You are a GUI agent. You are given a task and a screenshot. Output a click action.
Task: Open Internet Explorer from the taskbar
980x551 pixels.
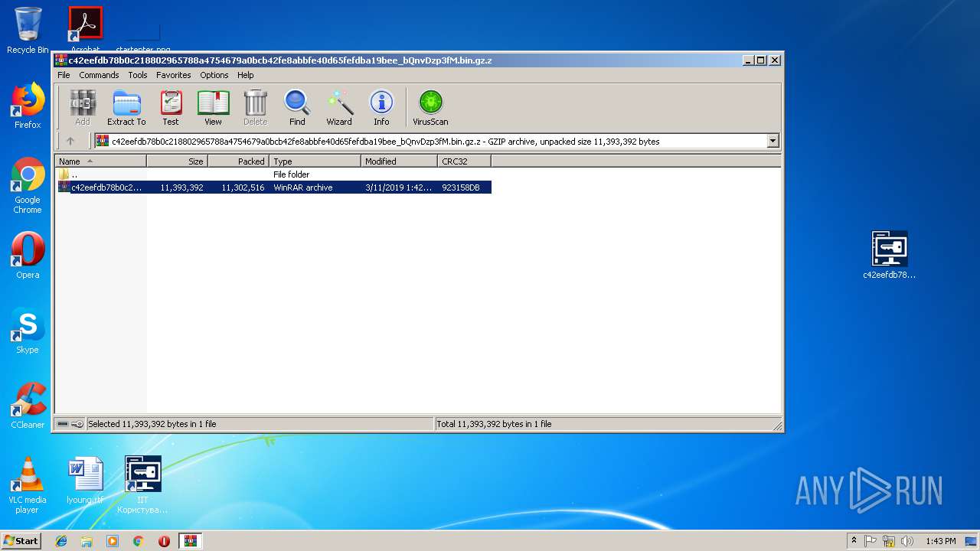pos(61,541)
